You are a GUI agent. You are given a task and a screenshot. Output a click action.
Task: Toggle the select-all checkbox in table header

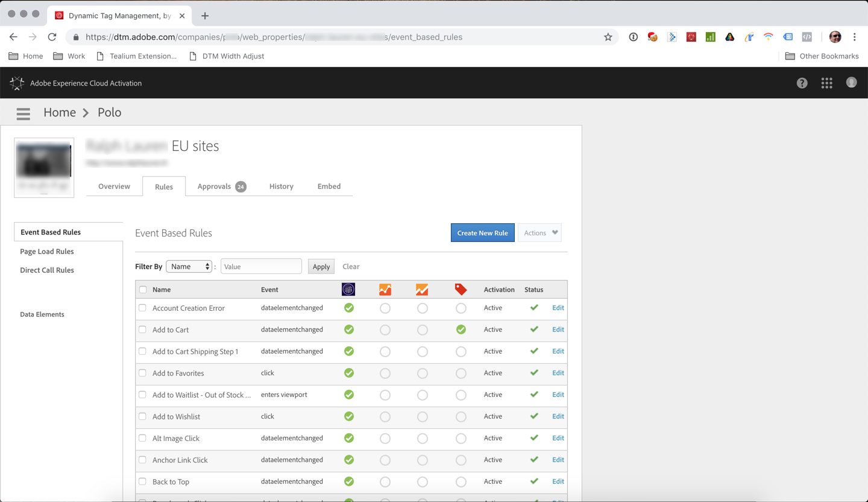(143, 290)
